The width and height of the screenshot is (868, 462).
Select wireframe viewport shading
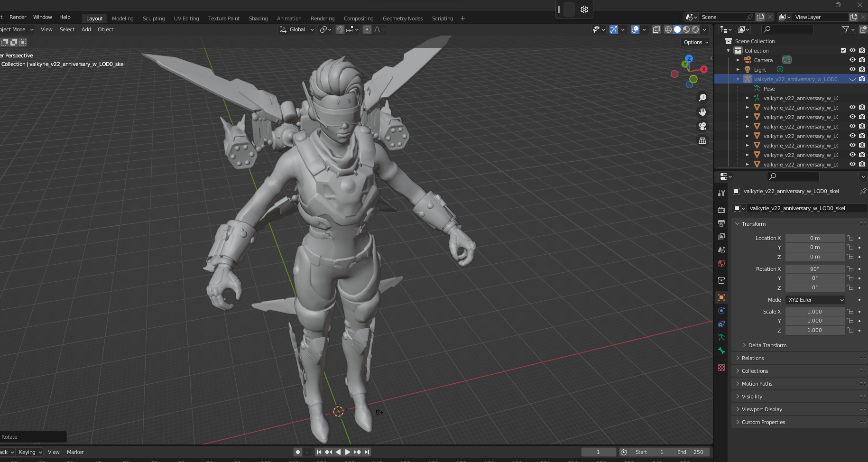(668, 29)
